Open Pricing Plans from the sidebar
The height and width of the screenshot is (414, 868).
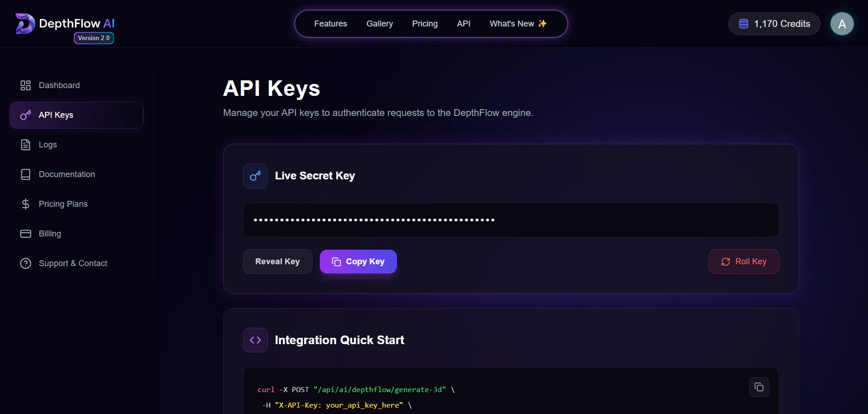76,204
